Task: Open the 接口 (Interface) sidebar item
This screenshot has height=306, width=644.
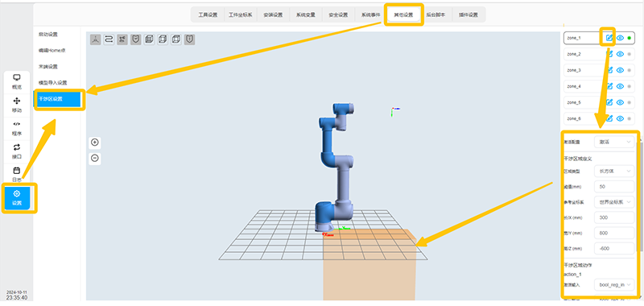Action: tap(17, 151)
